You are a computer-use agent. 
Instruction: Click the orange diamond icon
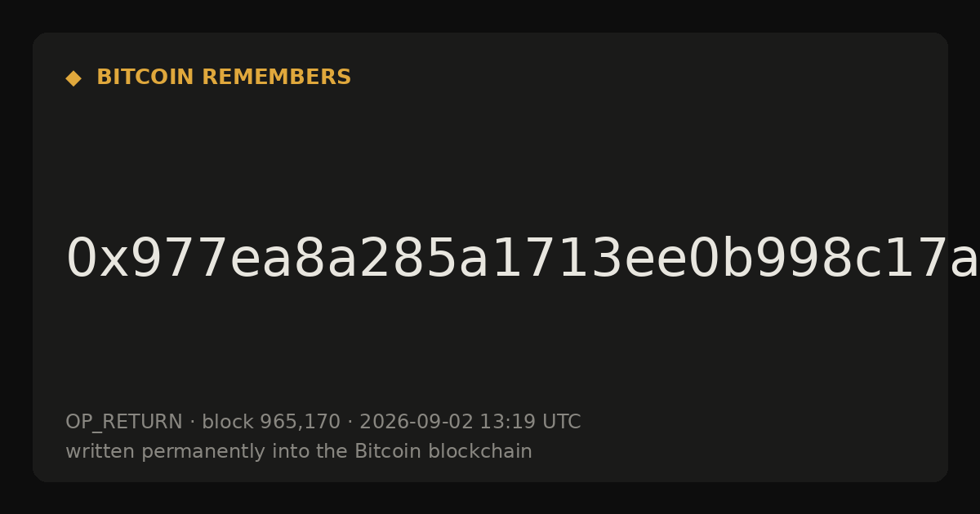point(73,78)
